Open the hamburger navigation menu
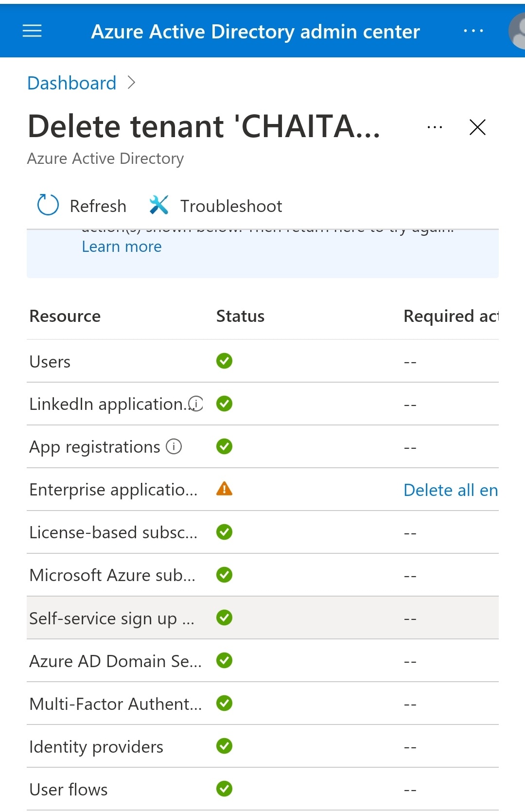Screen dimensions: 525x812 (32, 31)
